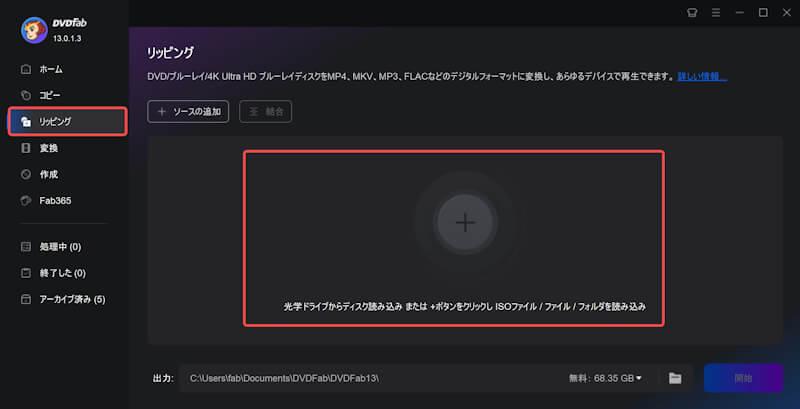Maximize the DVDFab window
Image resolution: width=800 pixels, height=409 pixels.
763,13
